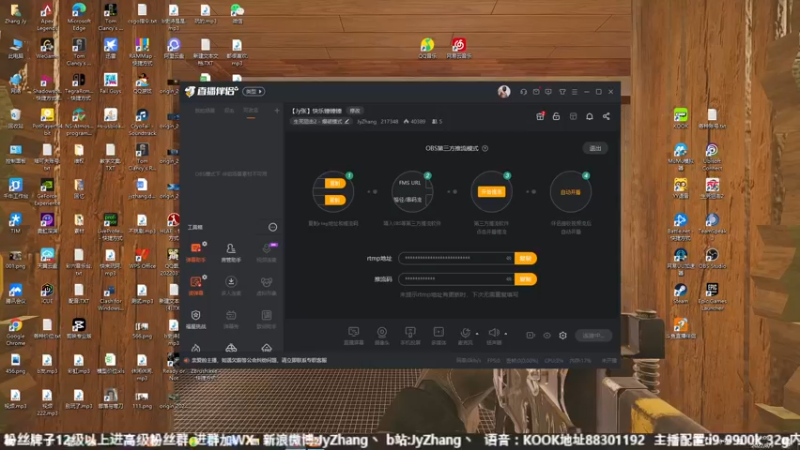The width and height of the screenshot is (800, 450).
Task: Click the share icon in room header
Action: 606,116
